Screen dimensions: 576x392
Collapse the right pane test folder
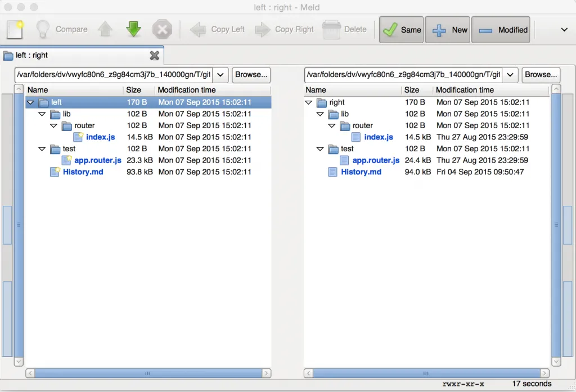coord(320,149)
